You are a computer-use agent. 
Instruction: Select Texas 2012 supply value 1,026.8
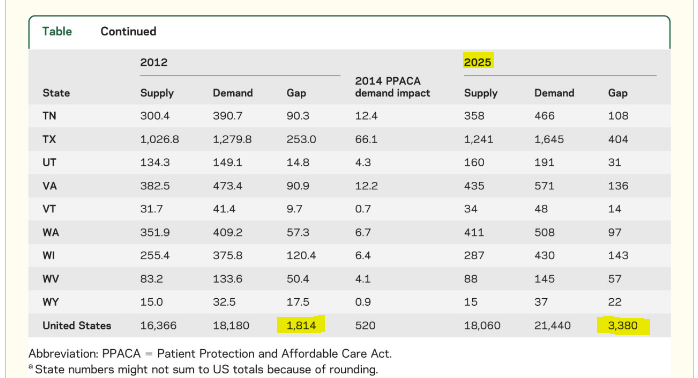(159, 139)
